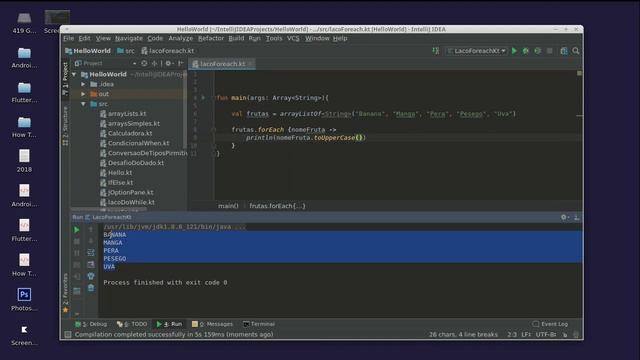
Task: Open the Event Log in status bar
Action: [550, 324]
